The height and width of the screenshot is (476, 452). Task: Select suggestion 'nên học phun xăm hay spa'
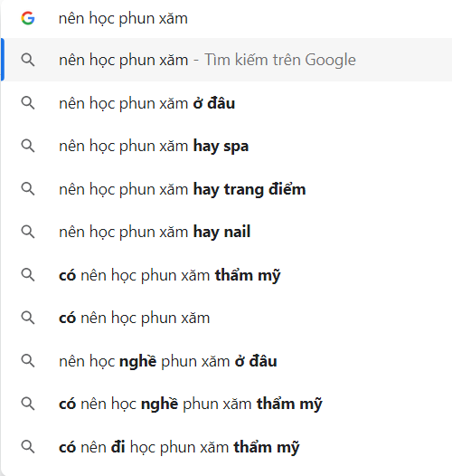pos(227,146)
